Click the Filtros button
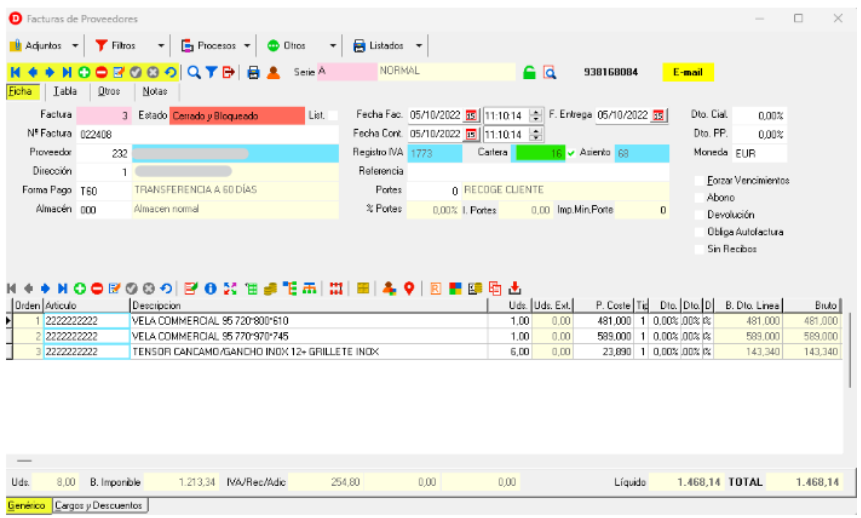 click(x=116, y=46)
